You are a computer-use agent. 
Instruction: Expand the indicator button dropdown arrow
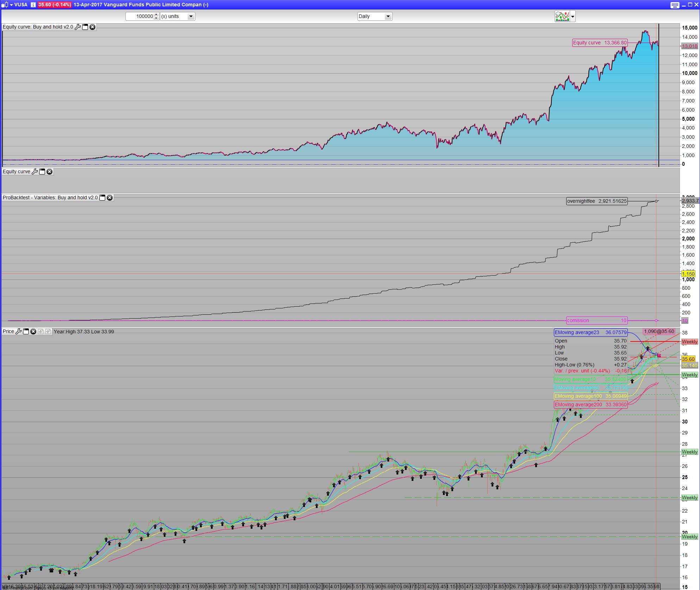[x=573, y=16]
